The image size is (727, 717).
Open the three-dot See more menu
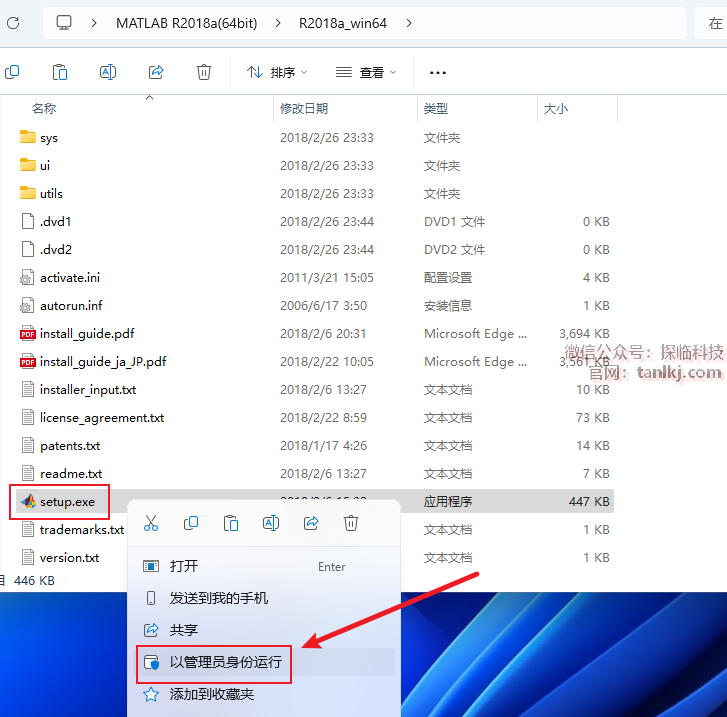[438, 73]
